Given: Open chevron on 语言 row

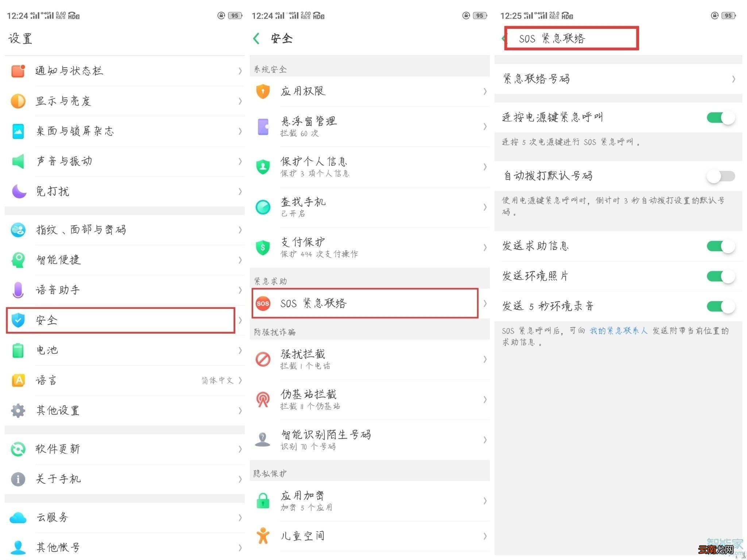Looking at the screenshot, I should click(240, 381).
